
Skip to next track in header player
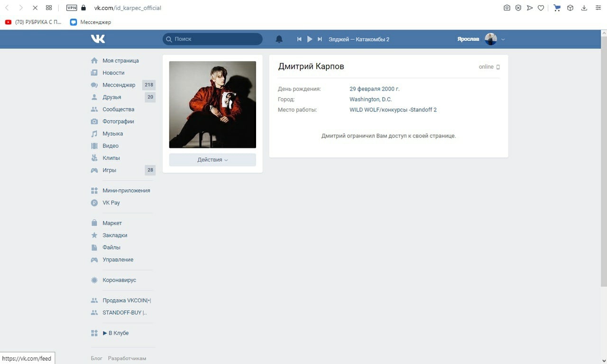point(320,39)
